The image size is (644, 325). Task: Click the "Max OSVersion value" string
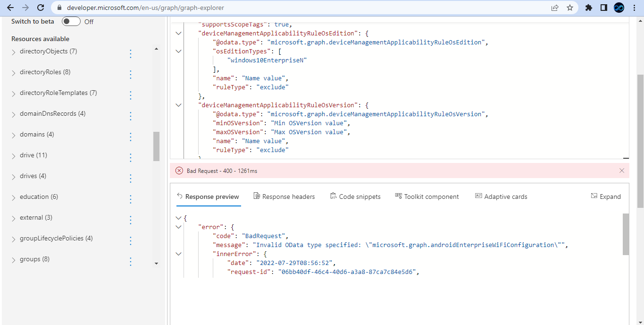click(x=308, y=132)
